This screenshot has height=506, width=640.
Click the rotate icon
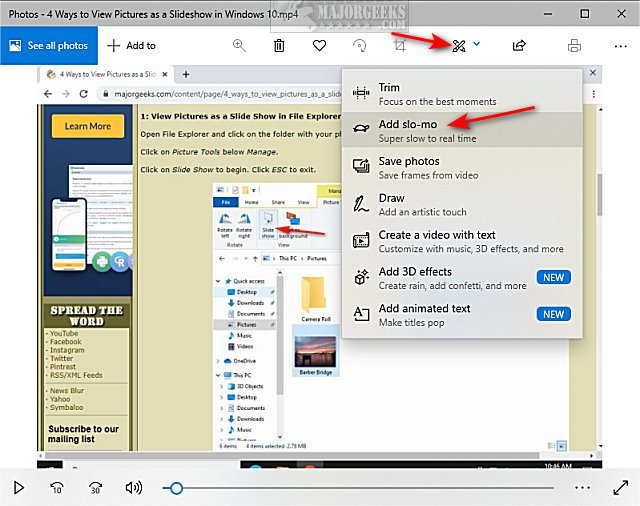point(360,45)
